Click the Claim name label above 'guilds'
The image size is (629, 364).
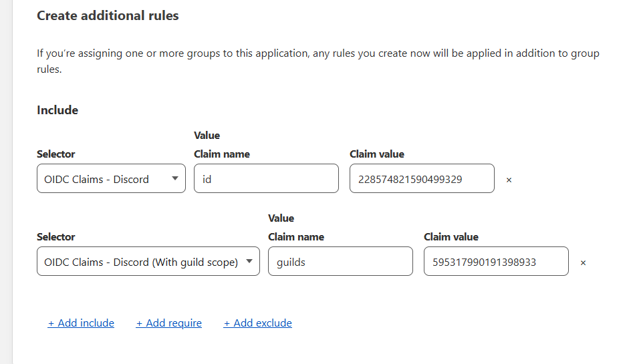(x=296, y=236)
